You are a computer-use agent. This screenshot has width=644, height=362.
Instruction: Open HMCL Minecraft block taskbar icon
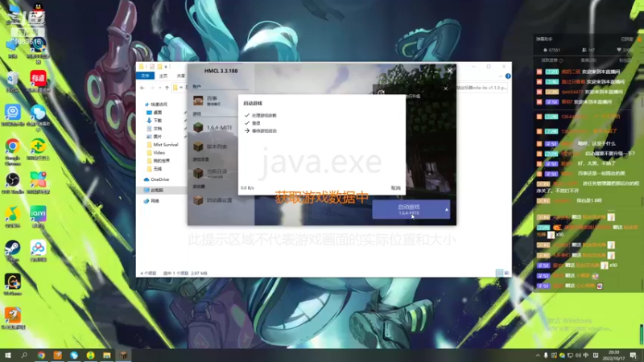[124, 355]
